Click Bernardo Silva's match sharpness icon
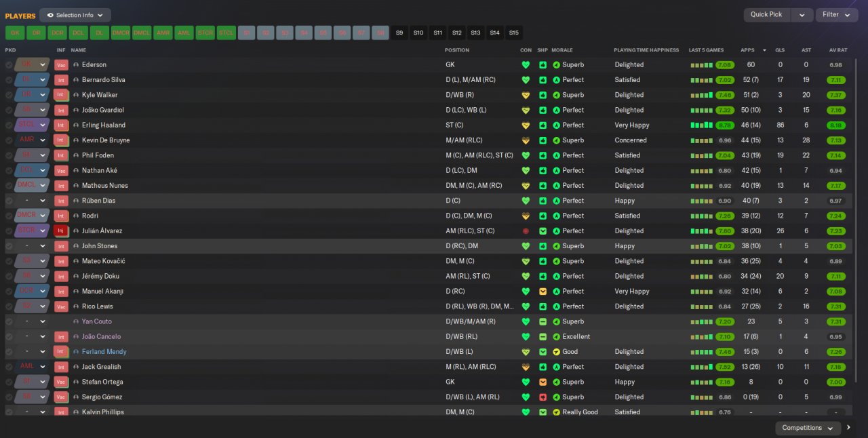Viewport: 868px width, 438px height. click(542, 80)
